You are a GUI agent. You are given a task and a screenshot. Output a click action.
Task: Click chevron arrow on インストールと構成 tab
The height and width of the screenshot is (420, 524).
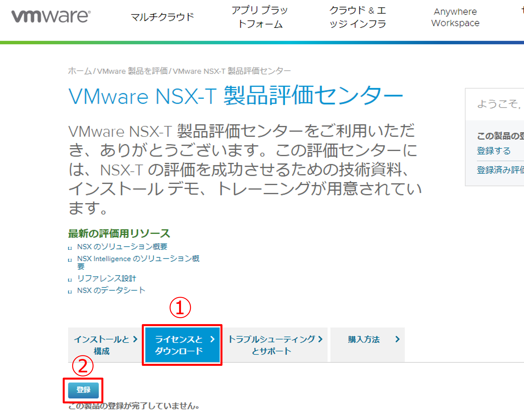pos(135,339)
